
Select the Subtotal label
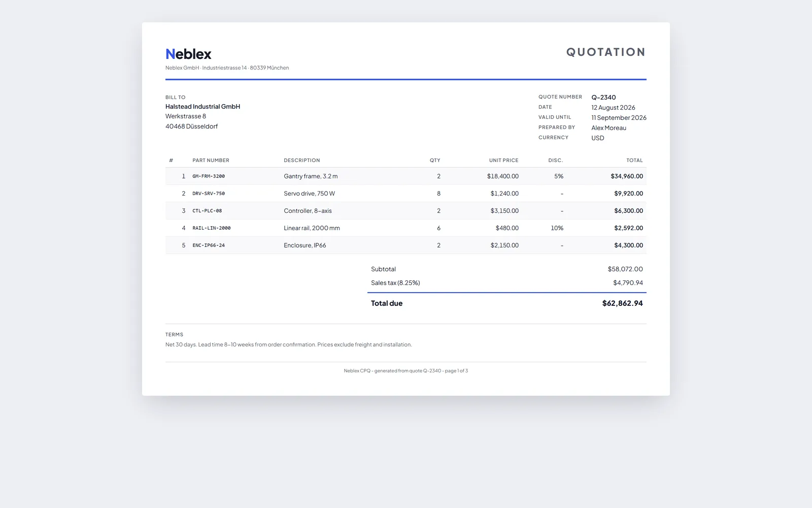(383, 269)
